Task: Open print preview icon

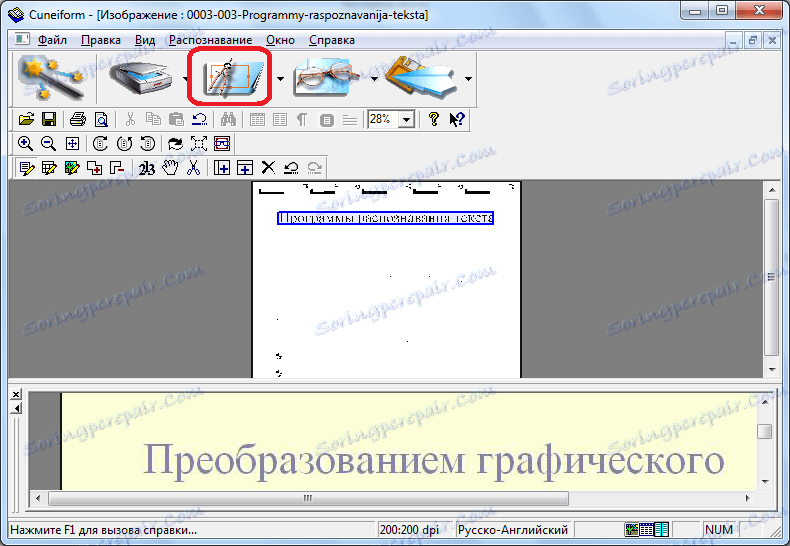Action: (101, 119)
